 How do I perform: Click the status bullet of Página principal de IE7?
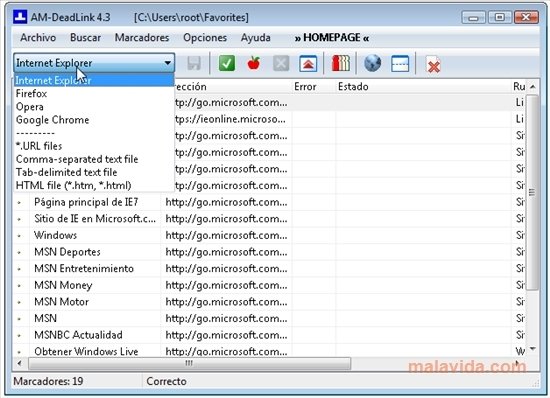(19, 203)
